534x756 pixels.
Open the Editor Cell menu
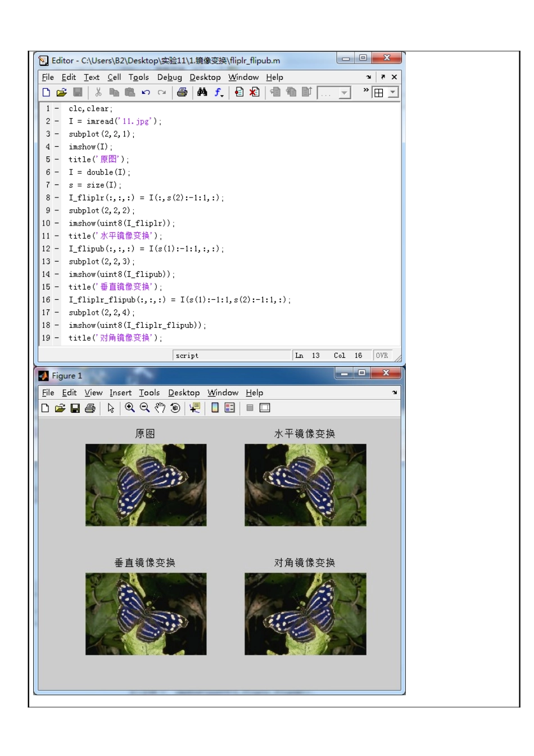[114, 78]
